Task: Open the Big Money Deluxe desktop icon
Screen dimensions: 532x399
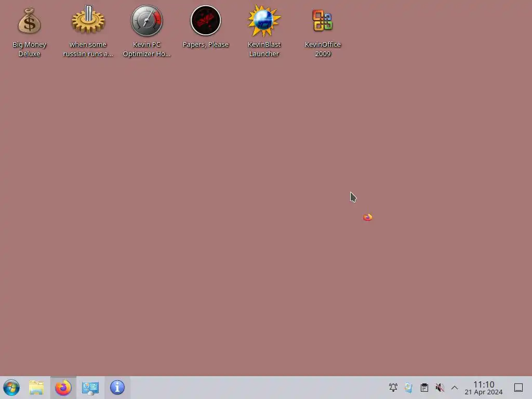Action: [x=29, y=21]
